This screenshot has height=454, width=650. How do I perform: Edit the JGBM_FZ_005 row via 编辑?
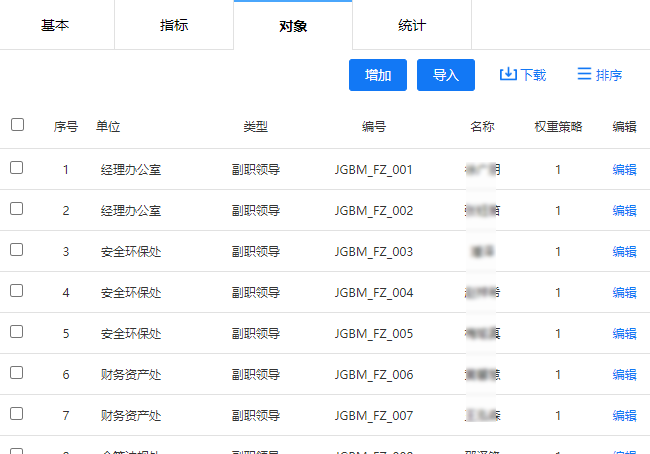(624, 334)
